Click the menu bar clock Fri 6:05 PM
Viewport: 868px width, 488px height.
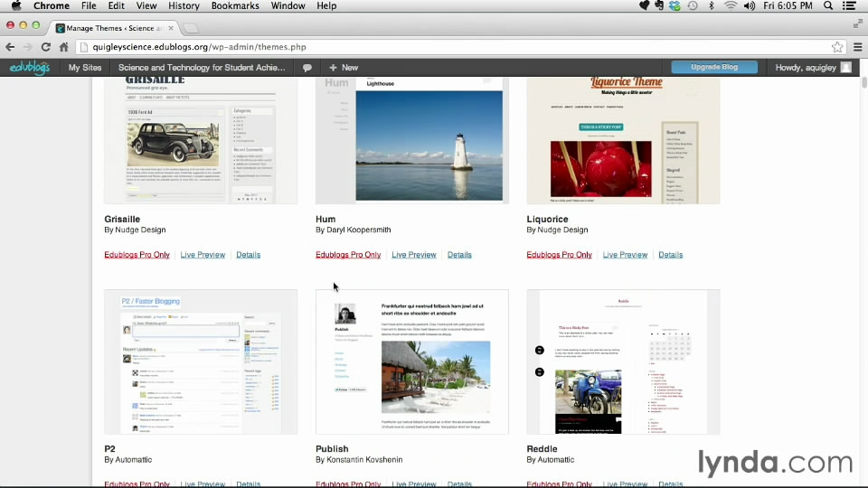(x=788, y=5)
